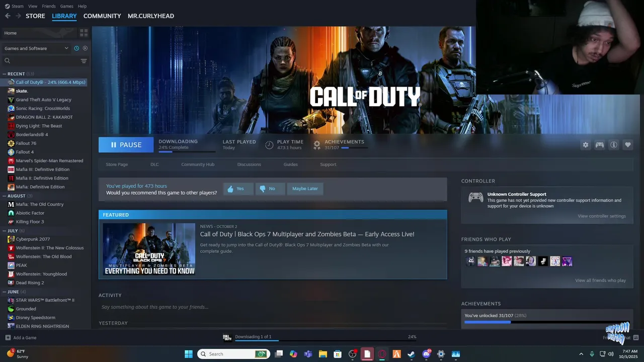Open the Discussions link
644x362 pixels.
coord(249,164)
